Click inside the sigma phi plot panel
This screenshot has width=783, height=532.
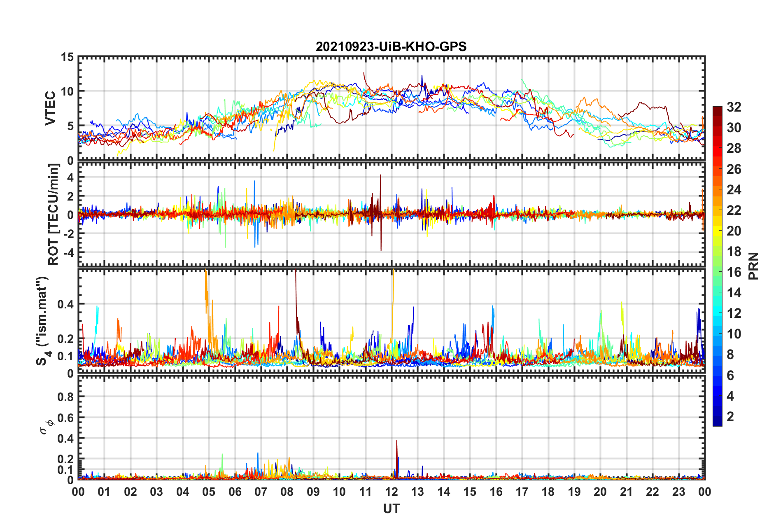coord(391,428)
